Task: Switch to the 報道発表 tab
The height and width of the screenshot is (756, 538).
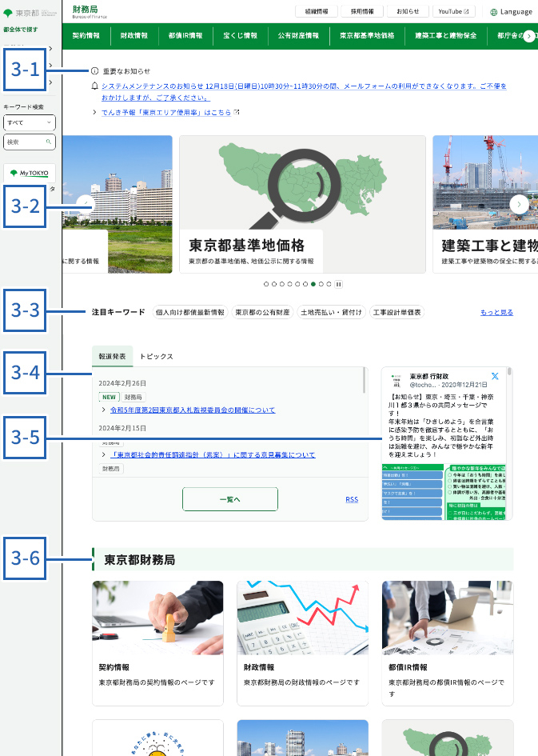Action: [x=112, y=356]
